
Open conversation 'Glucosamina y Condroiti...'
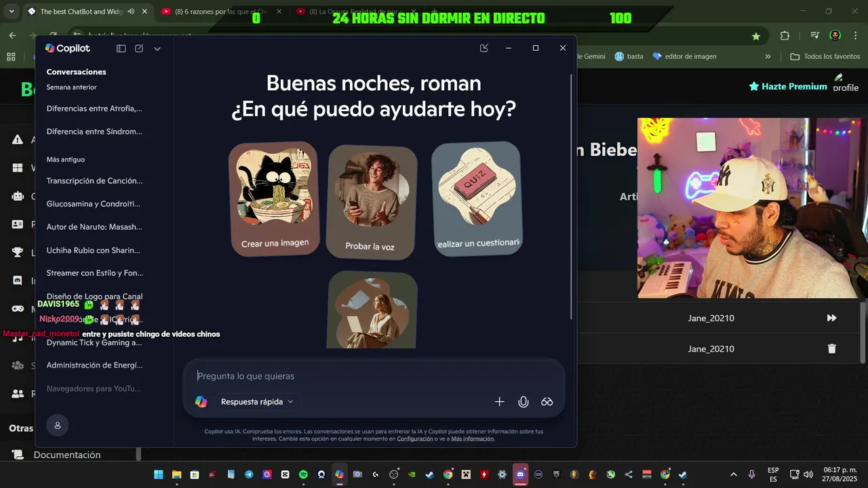point(94,204)
